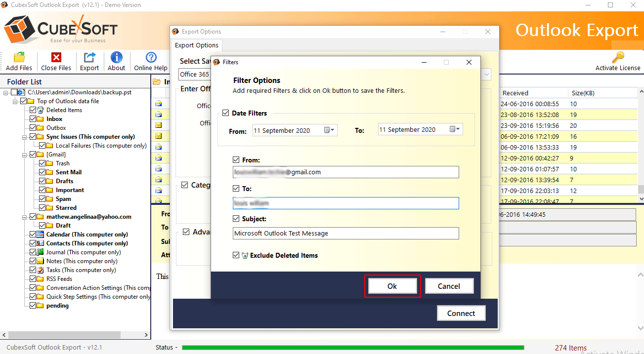This screenshot has width=644, height=354.
Task: Click the Connect button
Action: (461, 313)
